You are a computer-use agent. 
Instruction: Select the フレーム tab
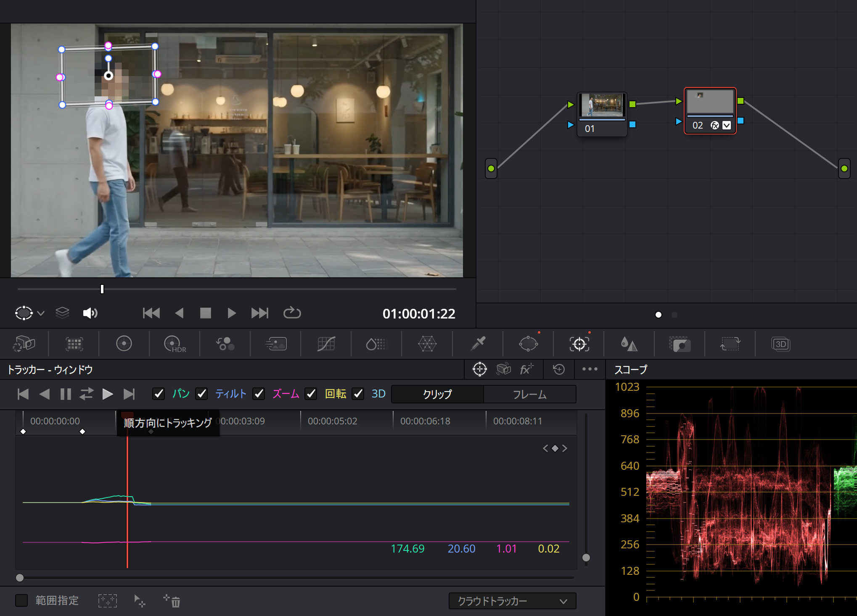[530, 394]
